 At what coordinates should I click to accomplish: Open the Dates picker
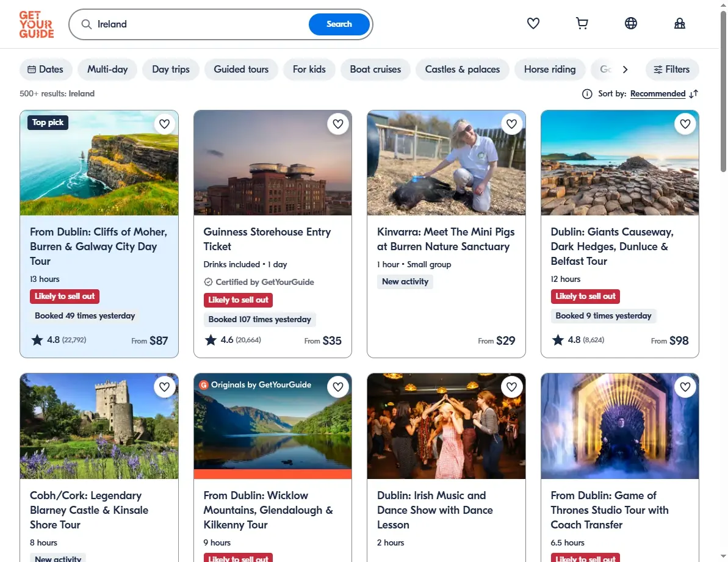46,69
